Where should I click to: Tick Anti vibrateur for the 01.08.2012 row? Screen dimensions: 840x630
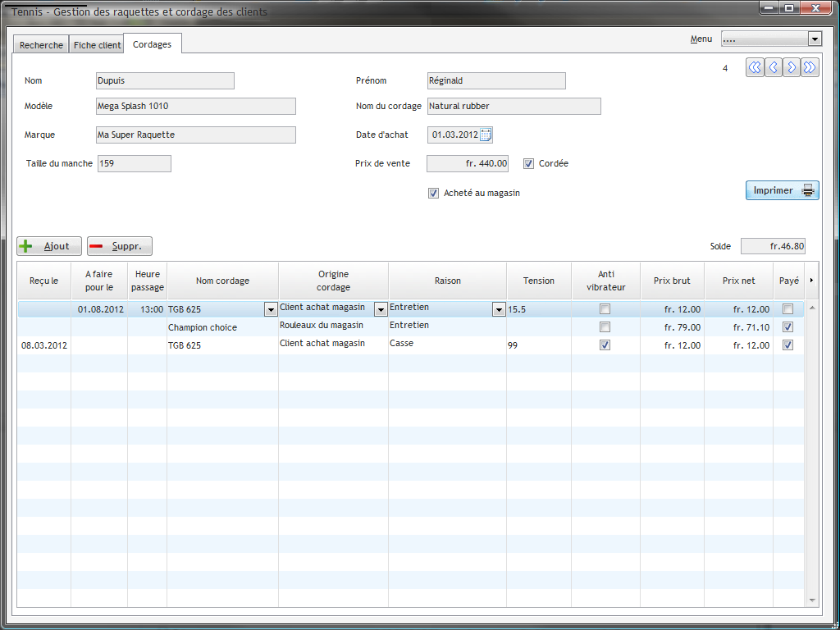pos(605,309)
